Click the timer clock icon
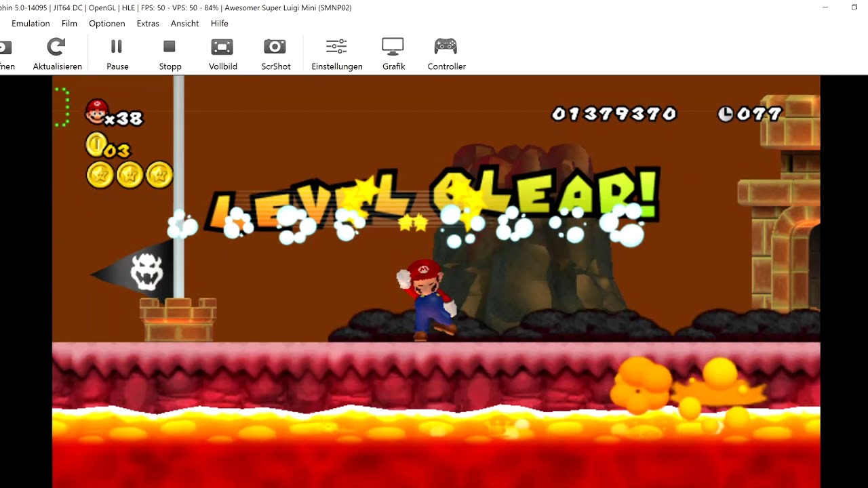The image size is (868, 488). (x=726, y=114)
